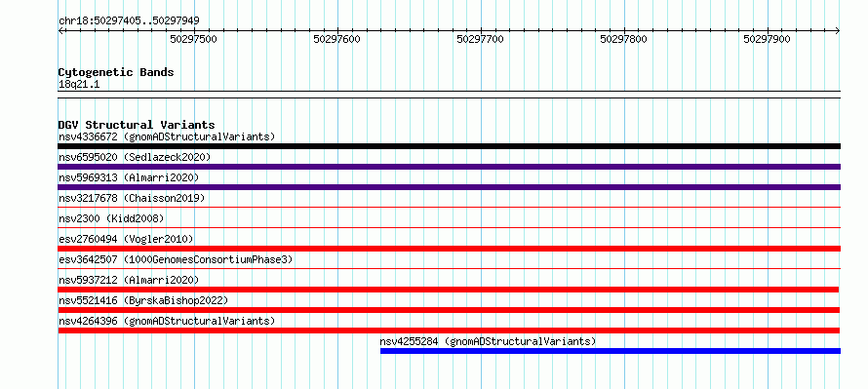Viewport: 868px width, 389px height.
Task: Click ruler position 50297900
Action: pyautogui.click(x=768, y=39)
